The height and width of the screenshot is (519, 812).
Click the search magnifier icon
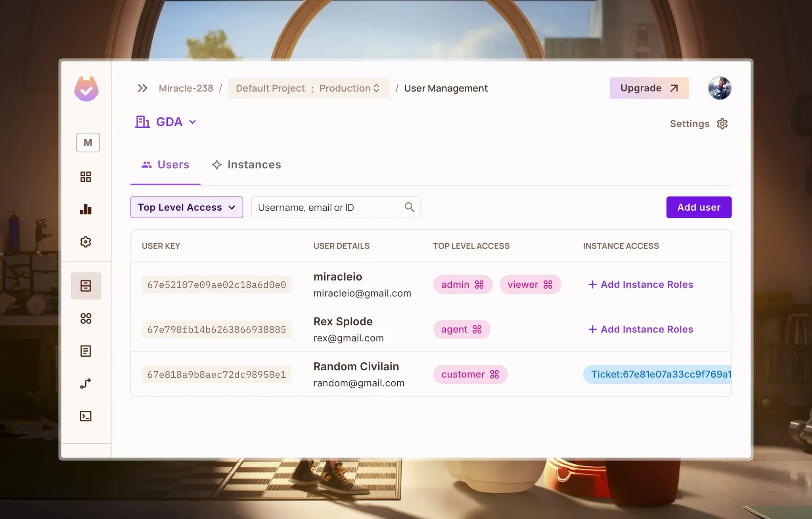coord(409,207)
